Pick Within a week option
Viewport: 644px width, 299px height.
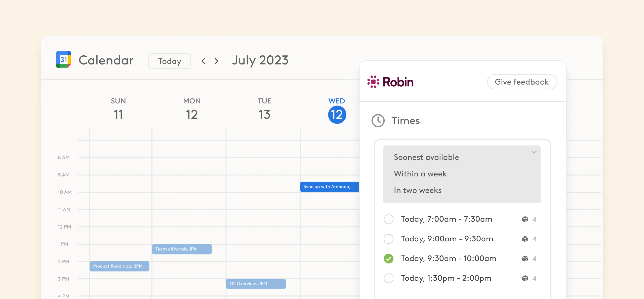[420, 174]
